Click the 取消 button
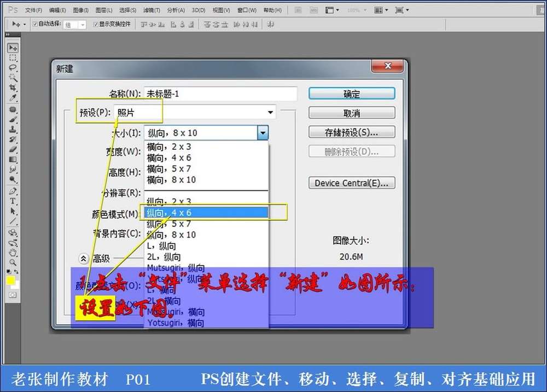 tap(352, 113)
